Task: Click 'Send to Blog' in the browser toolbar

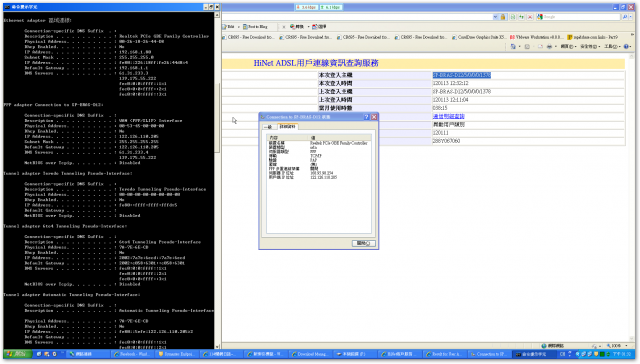Action: (256, 27)
